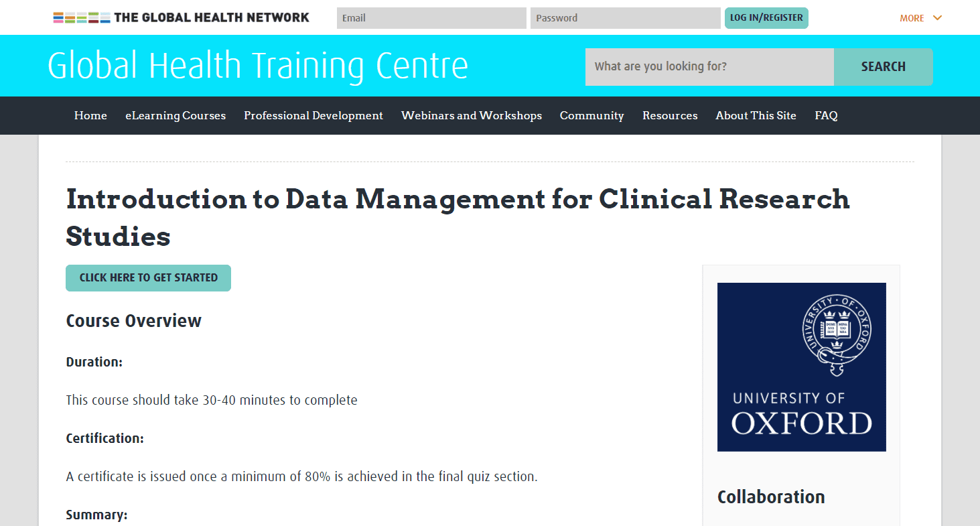This screenshot has width=980, height=526.
Task: Visit the Resources page
Action: click(x=670, y=115)
